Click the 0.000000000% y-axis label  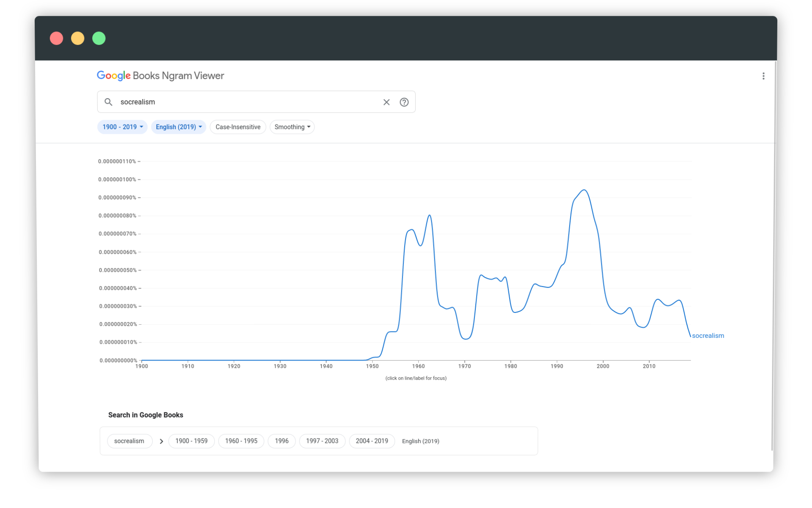(118, 361)
